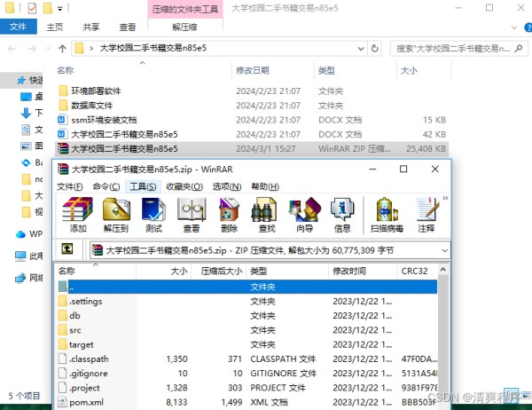Image resolution: width=532 pixels, height=410 pixels.
Task: Sort WinRAR list by Name (名称) column
Action: tap(96, 271)
